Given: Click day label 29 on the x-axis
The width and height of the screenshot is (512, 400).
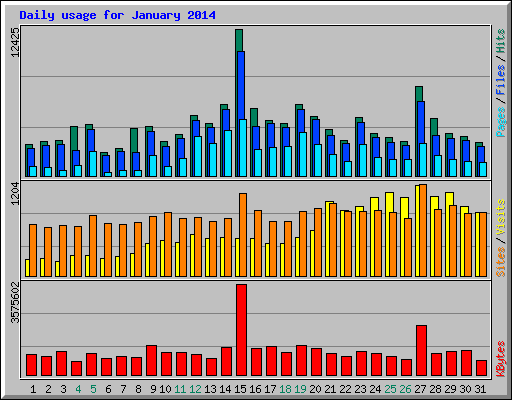Looking at the screenshot, I should [450, 389].
